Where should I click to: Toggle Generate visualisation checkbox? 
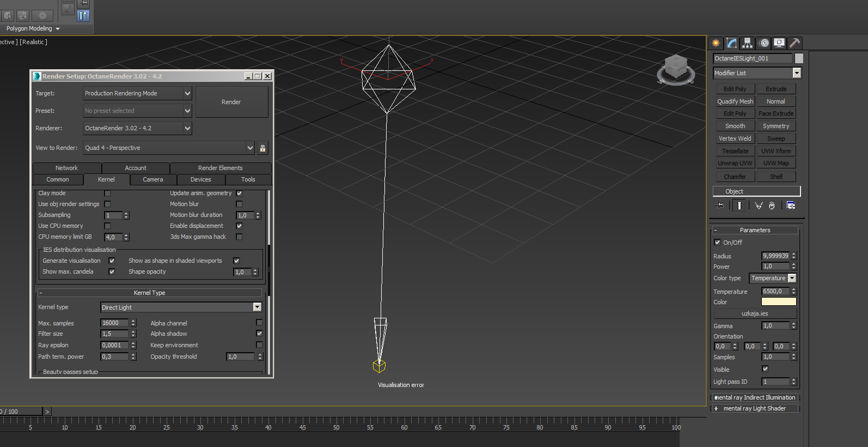(x=112, y=261)
